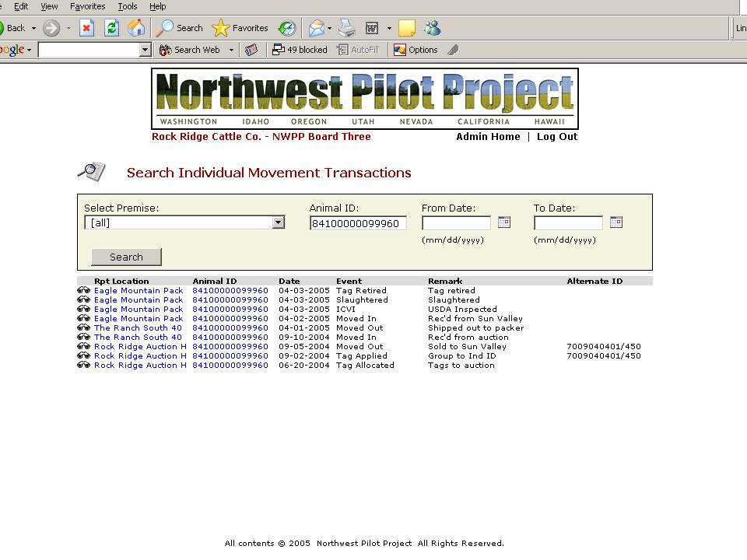This screenshot has width=747, height=560.
Task: Refresh the page with the Refresh icon
Action: click(111, 28)
